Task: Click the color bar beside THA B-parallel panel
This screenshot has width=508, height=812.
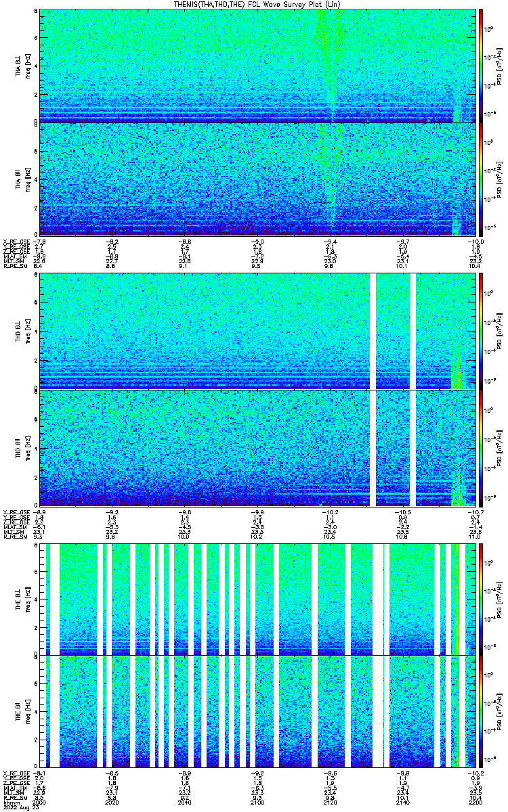Action: coord(481,179)
